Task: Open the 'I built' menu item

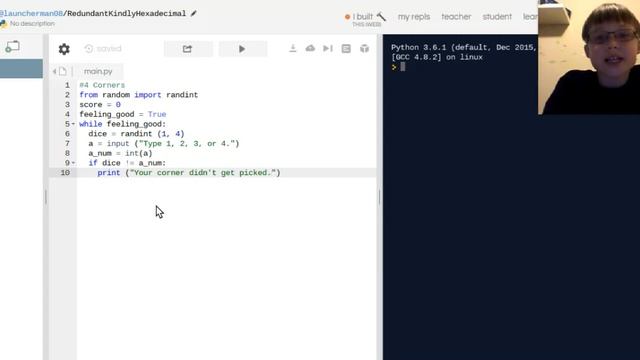Action: [362, 17]
